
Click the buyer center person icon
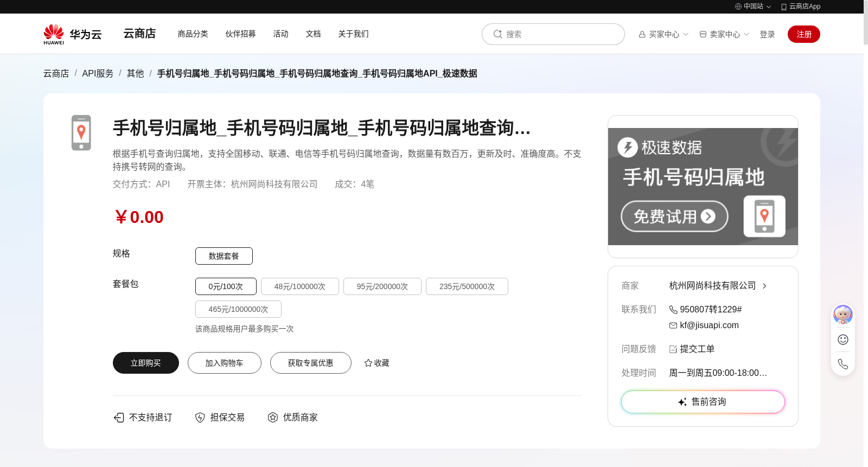tap(642, 34)
